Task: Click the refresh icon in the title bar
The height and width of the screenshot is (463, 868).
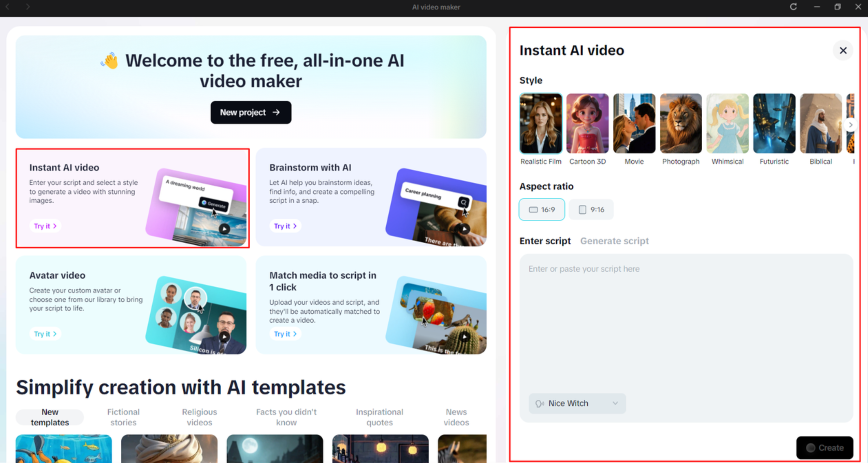Action: click(793, 7)
